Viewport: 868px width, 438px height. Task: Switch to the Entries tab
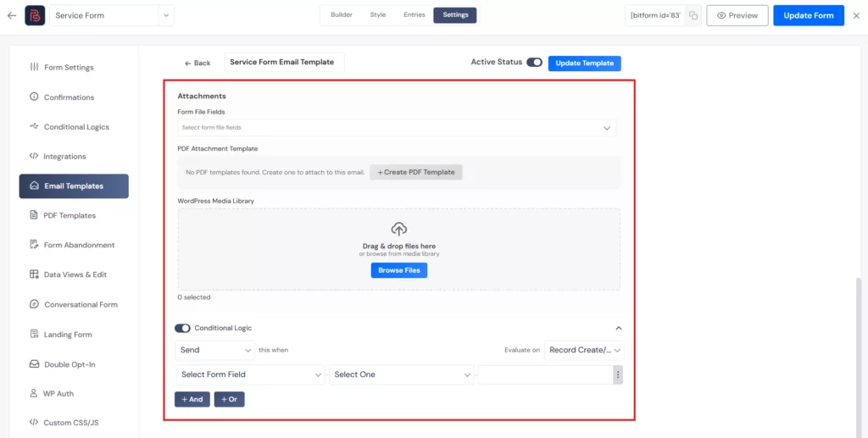click(x=414, y=15)
